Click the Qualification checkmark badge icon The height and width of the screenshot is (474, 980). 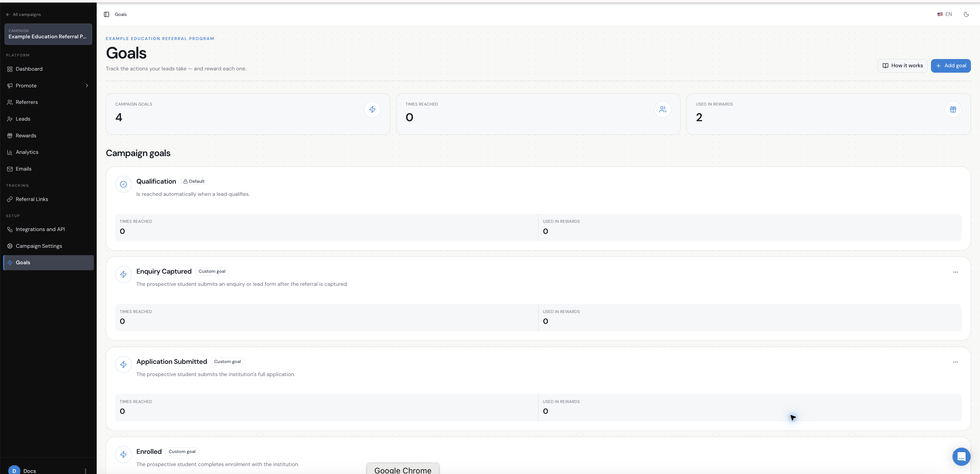123,184
